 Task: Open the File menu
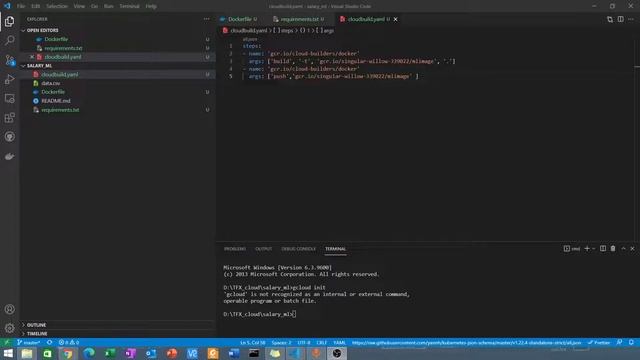(x=21, y=6)
